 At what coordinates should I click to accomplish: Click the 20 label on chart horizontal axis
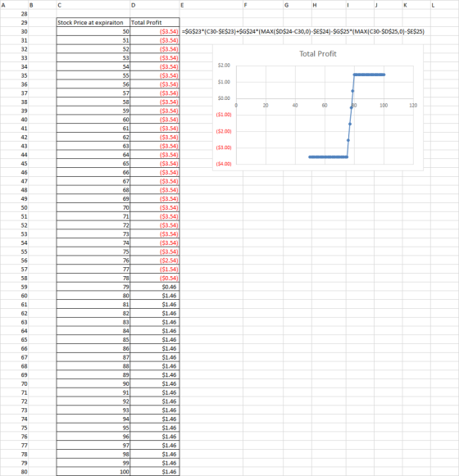266,106
